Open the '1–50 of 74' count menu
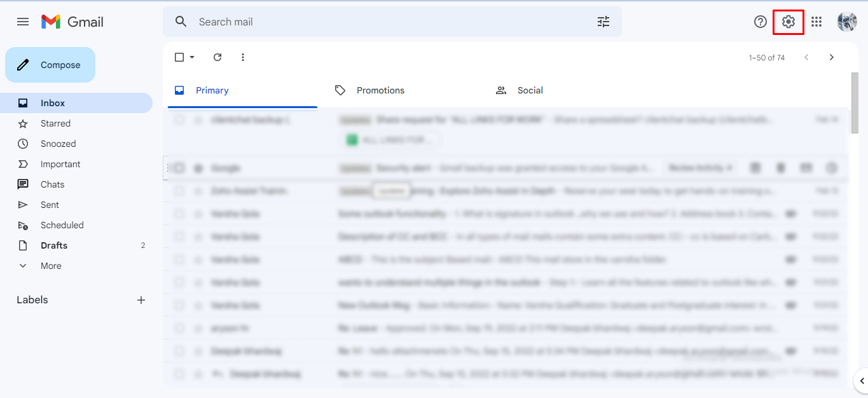 [x=766, y=58]
